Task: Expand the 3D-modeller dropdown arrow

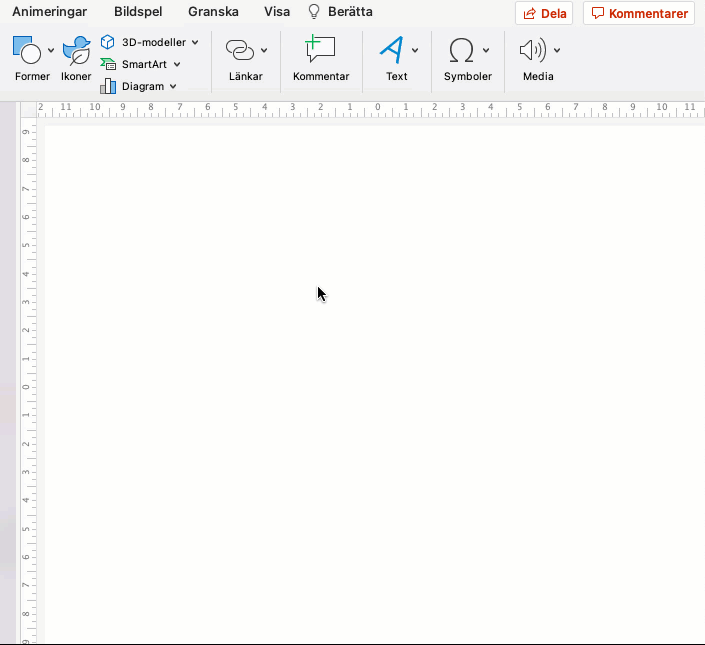Action: pos(195,42)
